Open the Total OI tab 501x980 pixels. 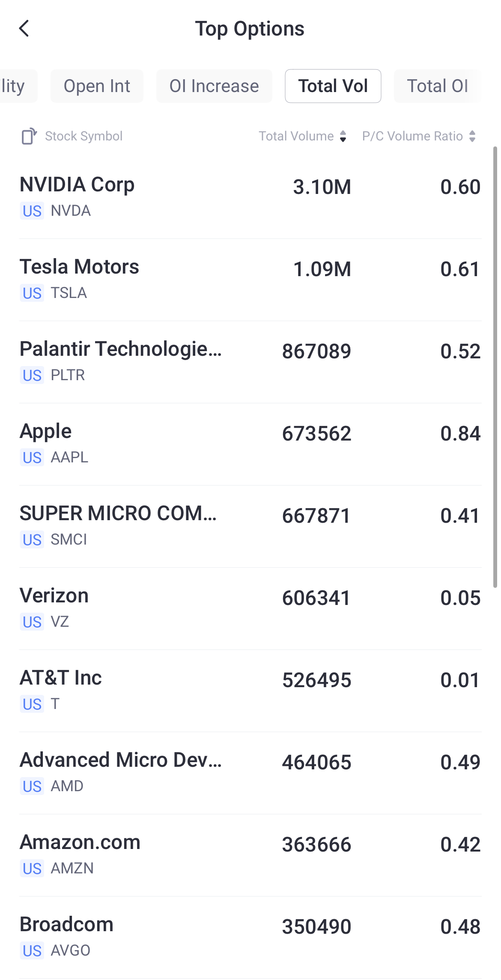coord(437,86)
